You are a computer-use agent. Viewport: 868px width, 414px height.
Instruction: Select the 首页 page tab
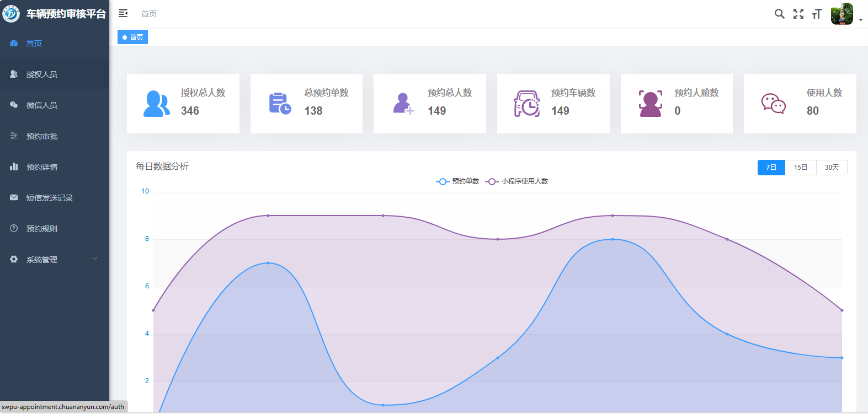(132, 37)
